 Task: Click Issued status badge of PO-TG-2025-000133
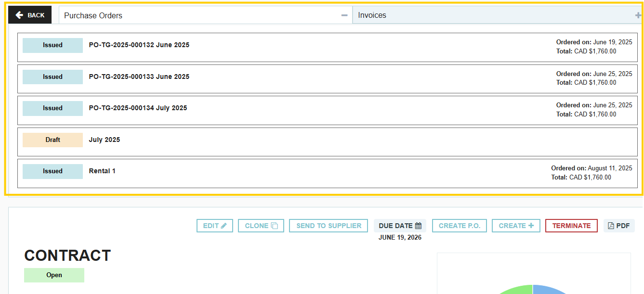[53, 77]
